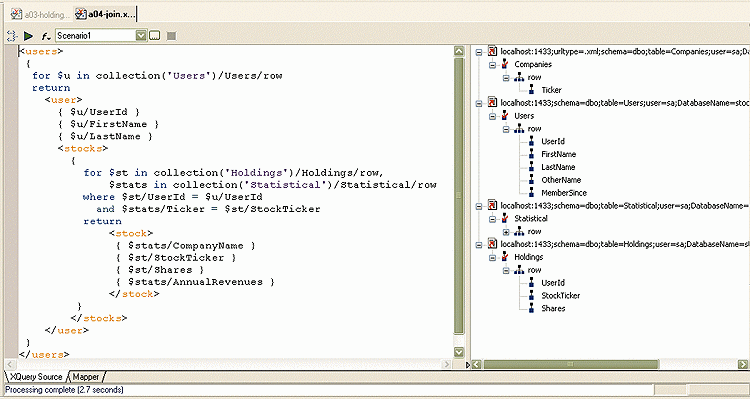750x399 pixels.
Task: Click the indent/format code icon in toolbar
Action: click(x=11, y=35)
